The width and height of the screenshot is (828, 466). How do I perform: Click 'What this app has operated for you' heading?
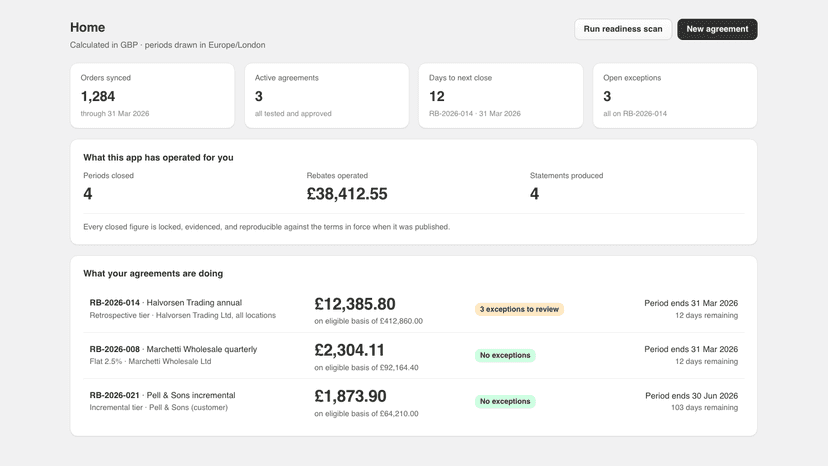point(158,157)
